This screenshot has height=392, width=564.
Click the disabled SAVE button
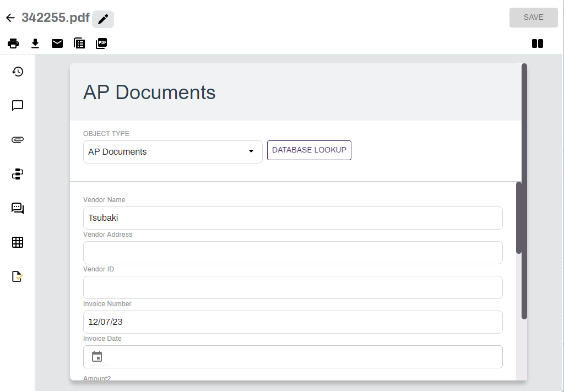tap(533, 17)
